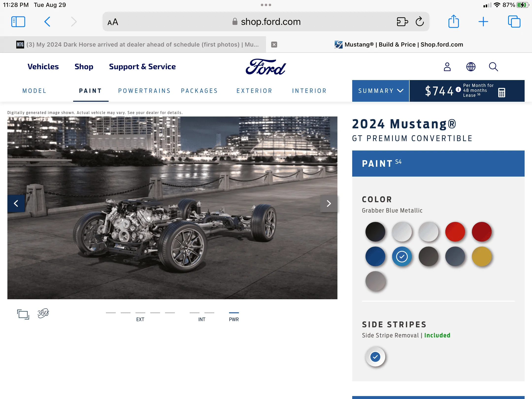Select the Mustang Build & Price tab
The image size is (532, 399).
[x=399, y=45]
